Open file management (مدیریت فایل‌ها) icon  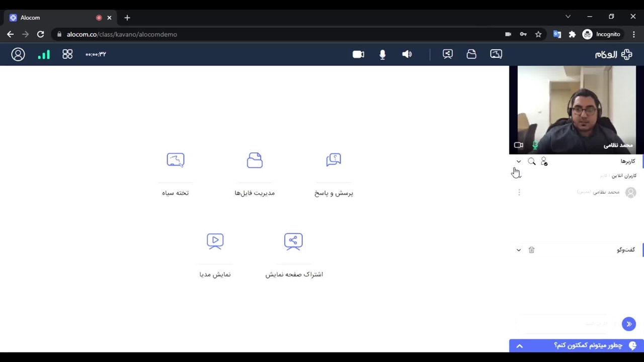coord(255,160)
